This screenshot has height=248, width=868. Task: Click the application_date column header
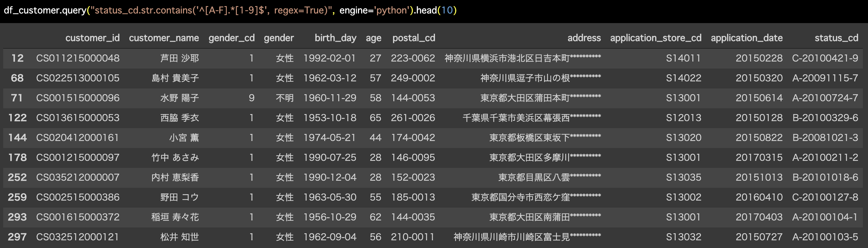(746, 38)
